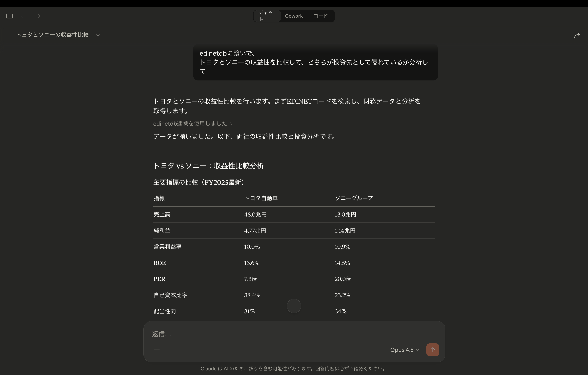Screen dimensions: 588x375
Task: Click the plus attachment icon
Action: click(157, 350)
